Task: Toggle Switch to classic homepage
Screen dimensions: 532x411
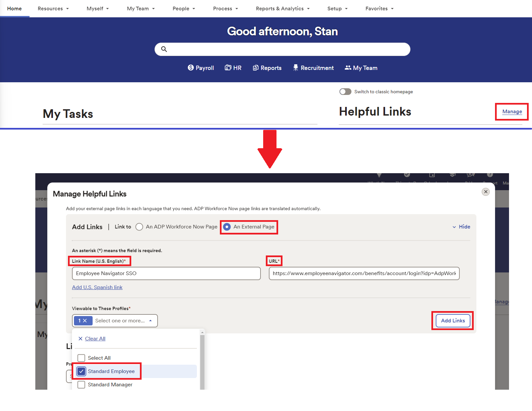Action: [345, 92]
